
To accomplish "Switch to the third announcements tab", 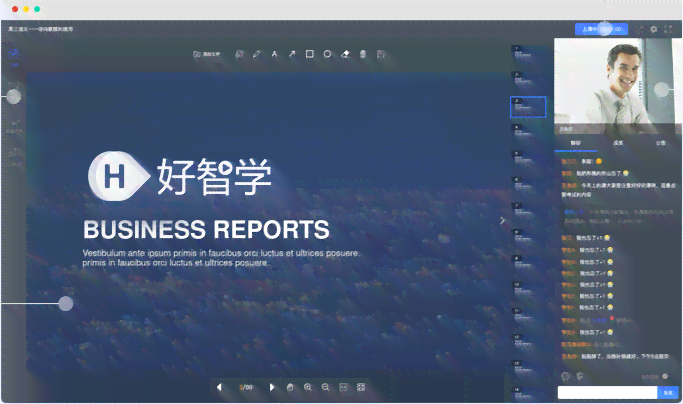I will 661,143.
